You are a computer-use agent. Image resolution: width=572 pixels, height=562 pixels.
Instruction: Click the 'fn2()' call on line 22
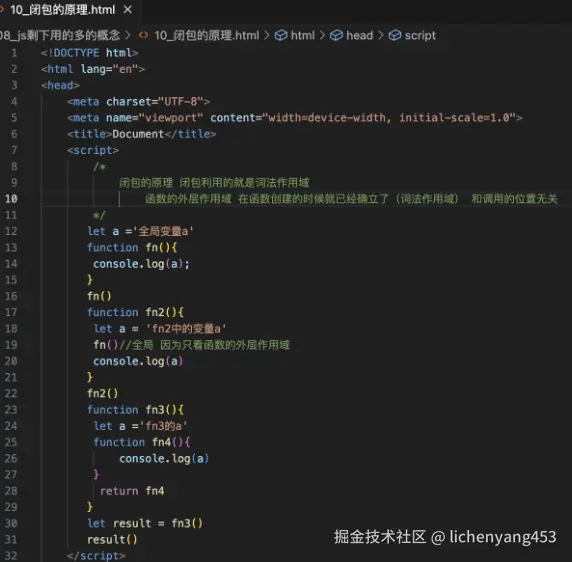pos(103,394)
